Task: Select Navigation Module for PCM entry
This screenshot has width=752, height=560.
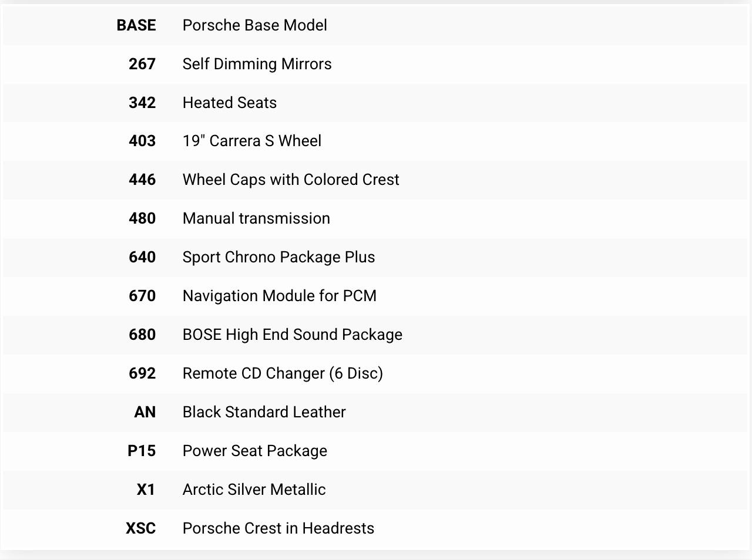Action: [279, 296]
